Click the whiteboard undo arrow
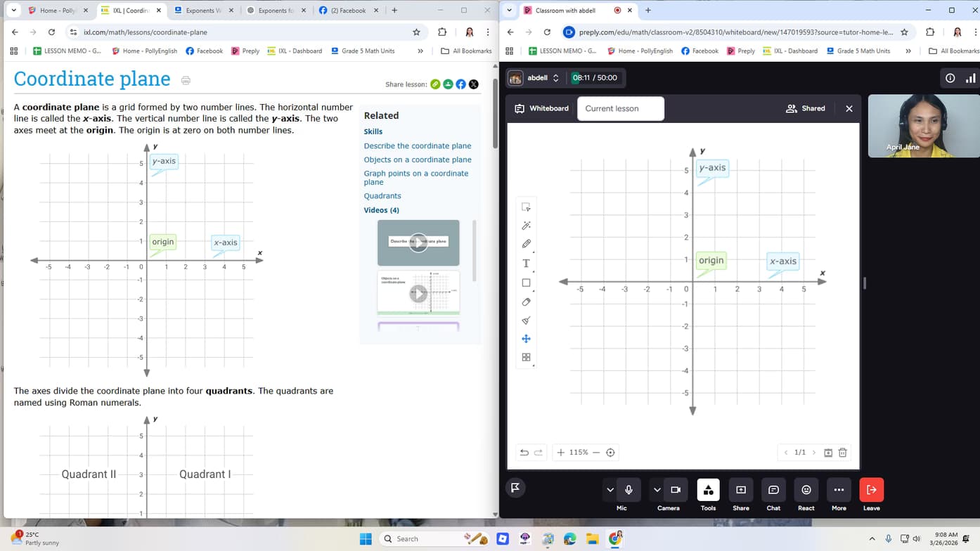980x551 pixels. [524, 453]
